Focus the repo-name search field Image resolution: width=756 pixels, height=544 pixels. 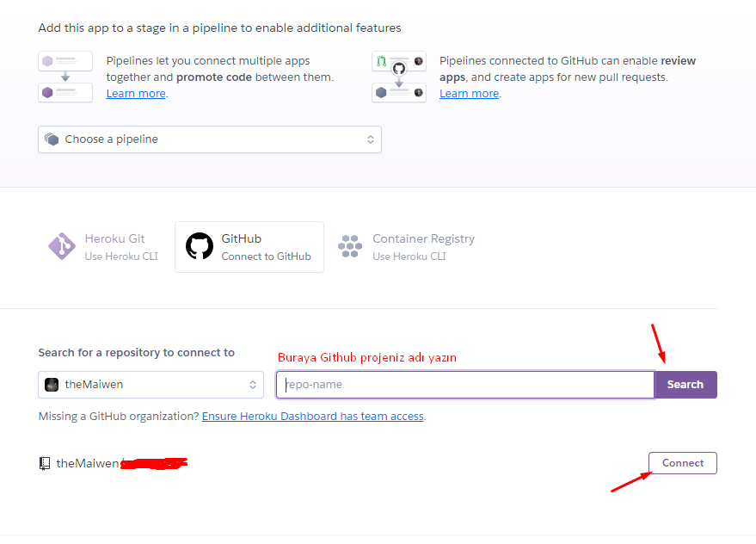465,385
